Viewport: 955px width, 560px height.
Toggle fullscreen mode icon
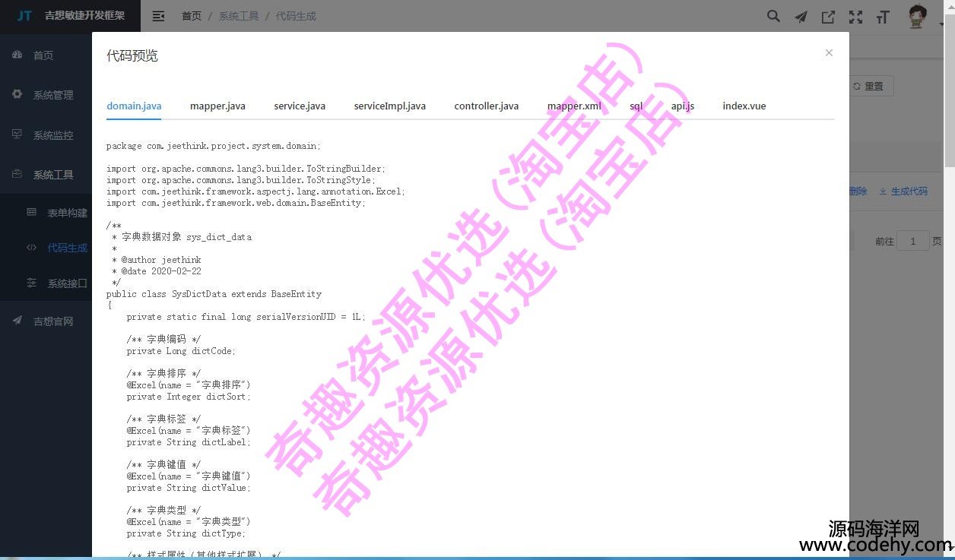pos(855,17)
